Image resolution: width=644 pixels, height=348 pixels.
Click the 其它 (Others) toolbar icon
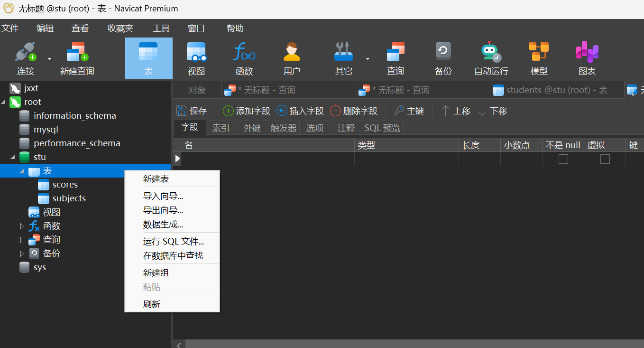coord(343,52)
